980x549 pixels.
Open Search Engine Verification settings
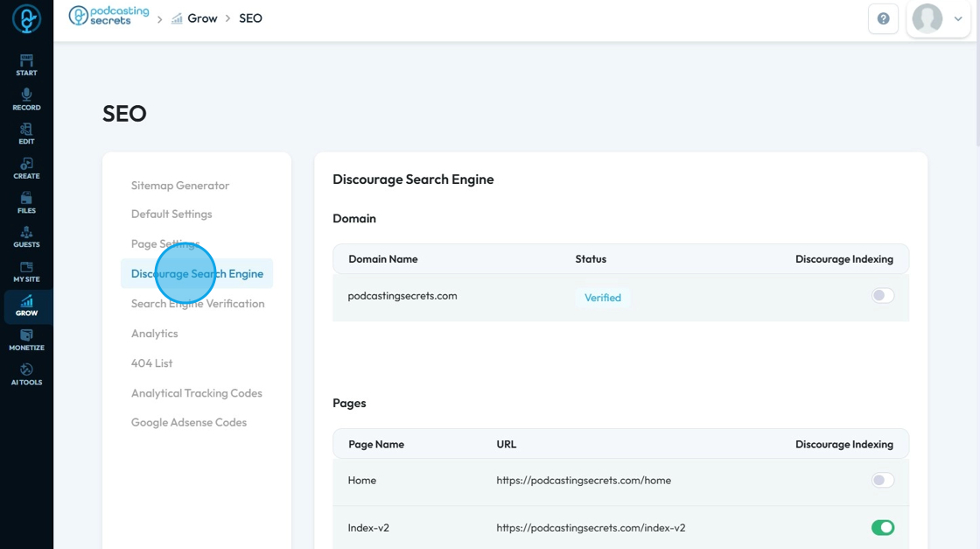[x=198, y=304]
